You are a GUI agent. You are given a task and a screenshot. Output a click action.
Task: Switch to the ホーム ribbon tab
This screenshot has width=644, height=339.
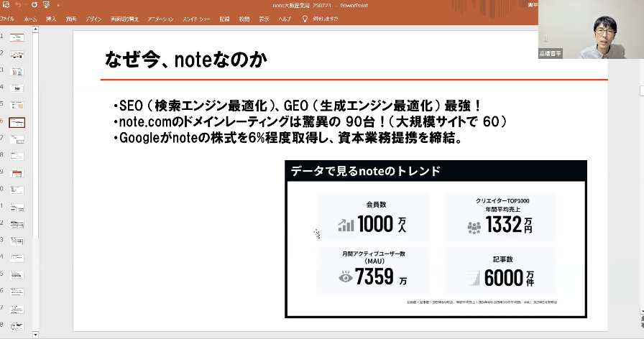click(x=30, y=19)
